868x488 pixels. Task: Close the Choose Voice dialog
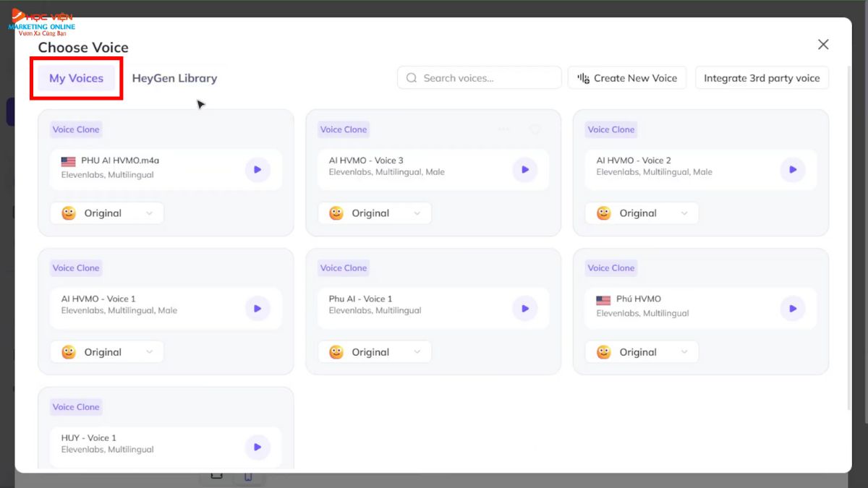[x=823, y=45]
